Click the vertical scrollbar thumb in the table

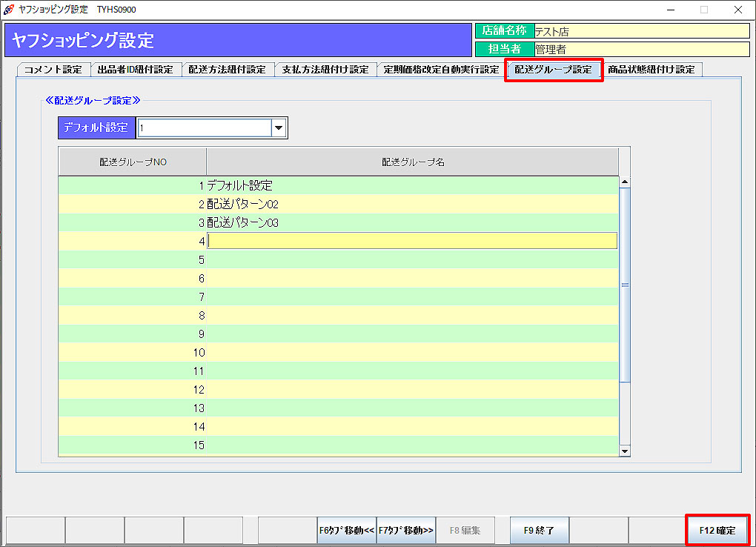point(624,285)
